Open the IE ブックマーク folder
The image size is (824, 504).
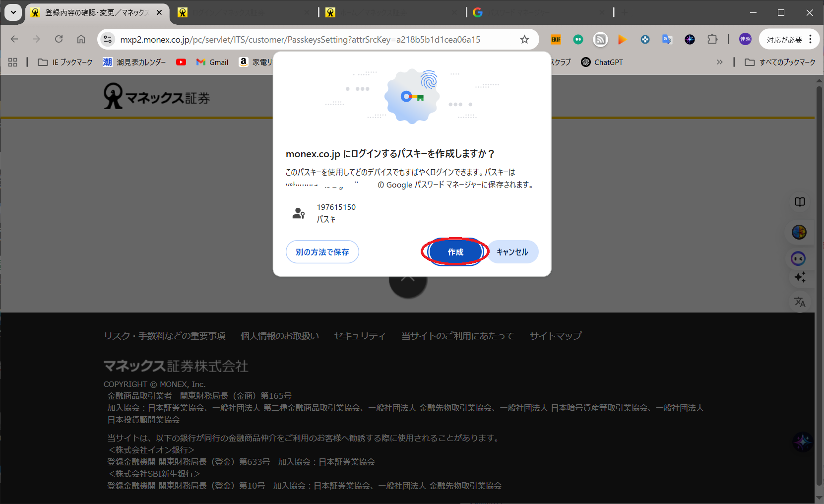(65, 62)
